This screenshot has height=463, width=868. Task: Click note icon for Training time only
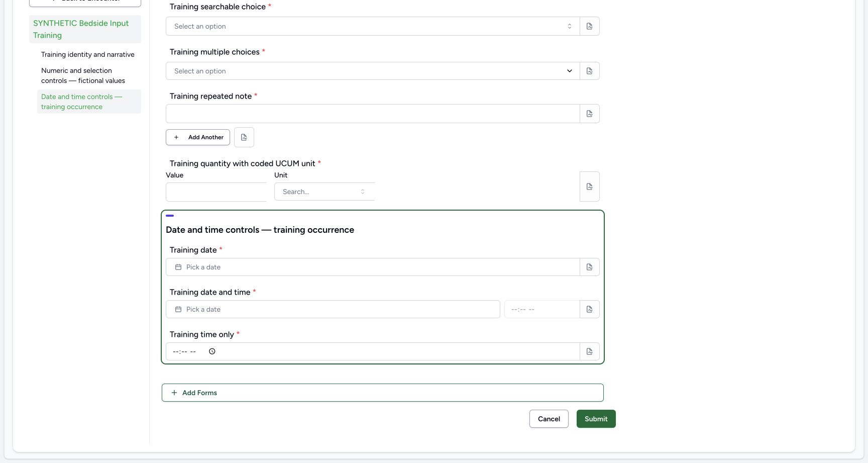pos(589,351)
